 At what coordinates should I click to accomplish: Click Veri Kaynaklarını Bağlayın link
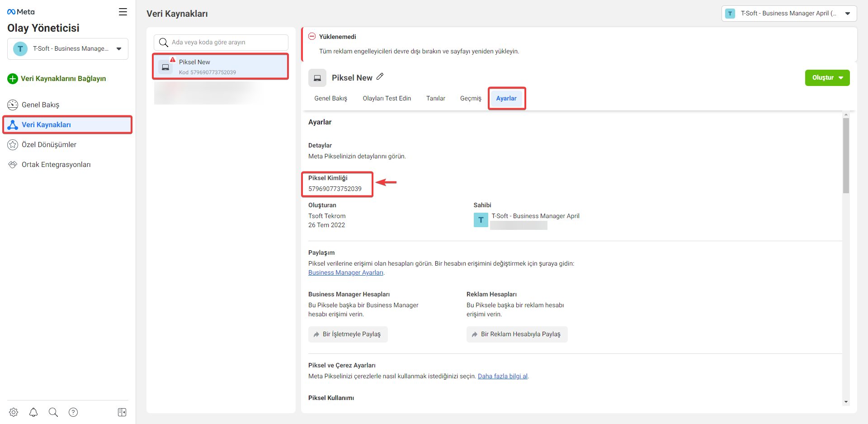coord(63,79)
